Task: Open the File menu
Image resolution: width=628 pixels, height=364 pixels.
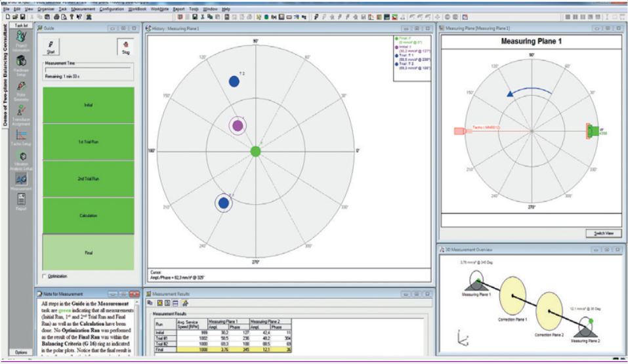Action: 6,9
